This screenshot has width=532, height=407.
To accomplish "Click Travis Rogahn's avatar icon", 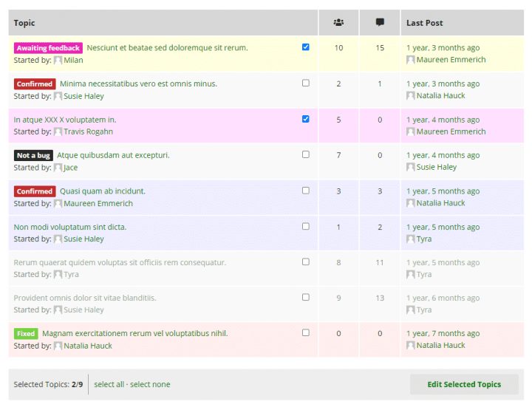I will pos(58,131).
